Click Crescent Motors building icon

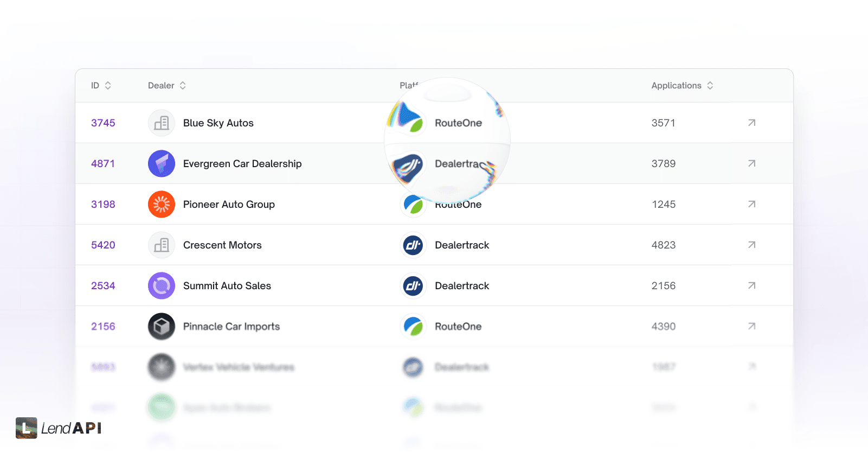pyautogui.click(x=162, y=245)
